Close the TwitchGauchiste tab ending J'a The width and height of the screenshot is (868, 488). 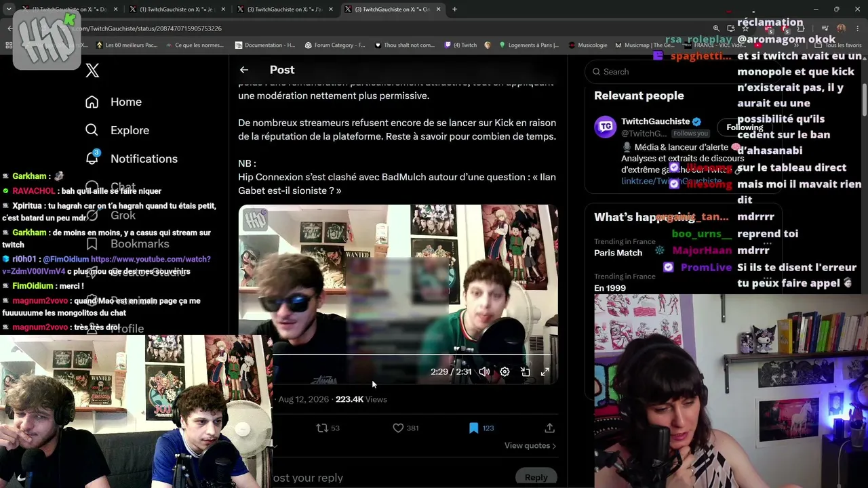(331, 9)
